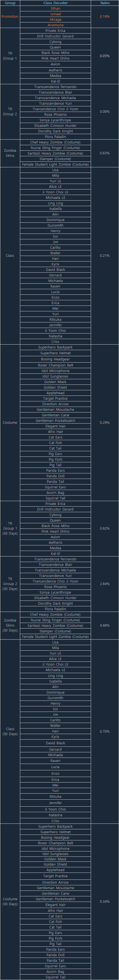Image resolution: width=119 pixels, height=980 pixels.
Task: Select the 0.63% Zombie Skins rate
Action: (105, 153)
